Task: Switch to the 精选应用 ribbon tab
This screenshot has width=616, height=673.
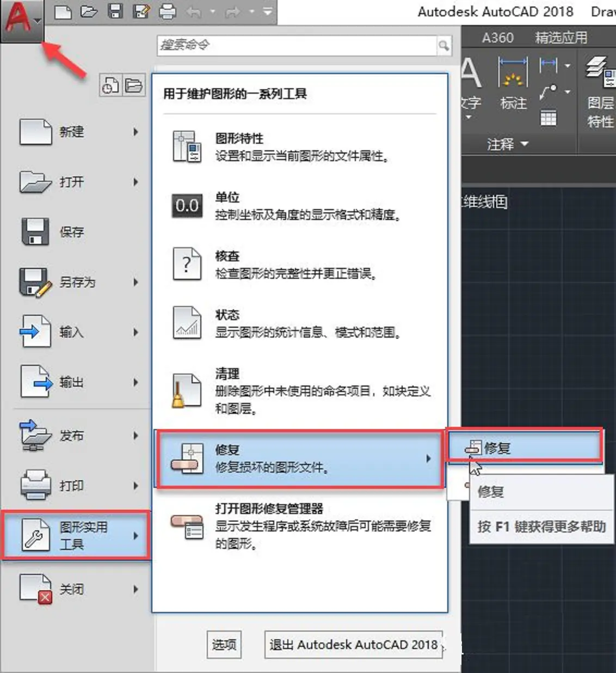Action: [x=561, y=38]
